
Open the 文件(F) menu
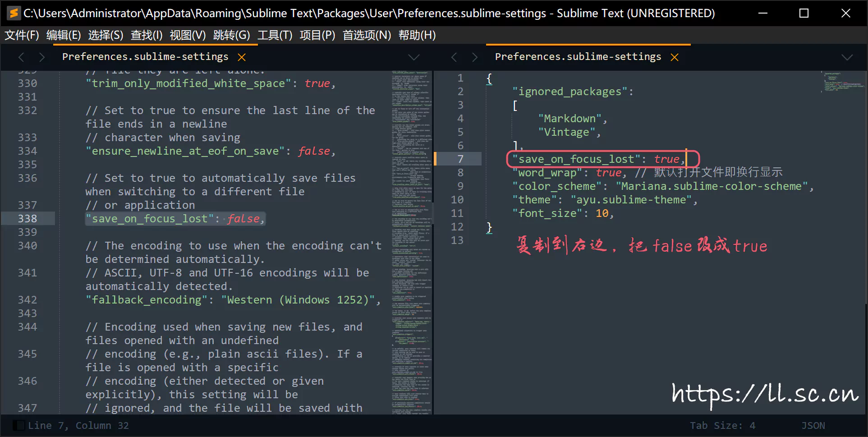click(x=22, y=35)
